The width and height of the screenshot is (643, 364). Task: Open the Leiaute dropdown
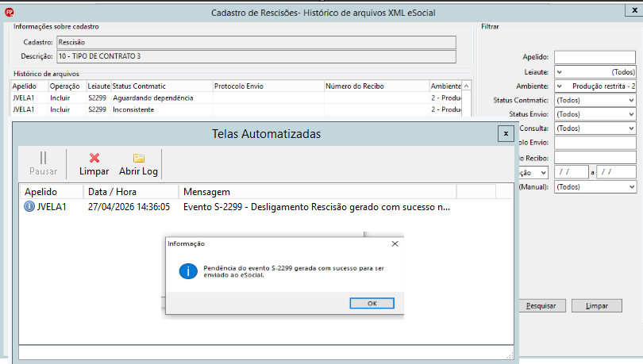(x=595, y=72)
